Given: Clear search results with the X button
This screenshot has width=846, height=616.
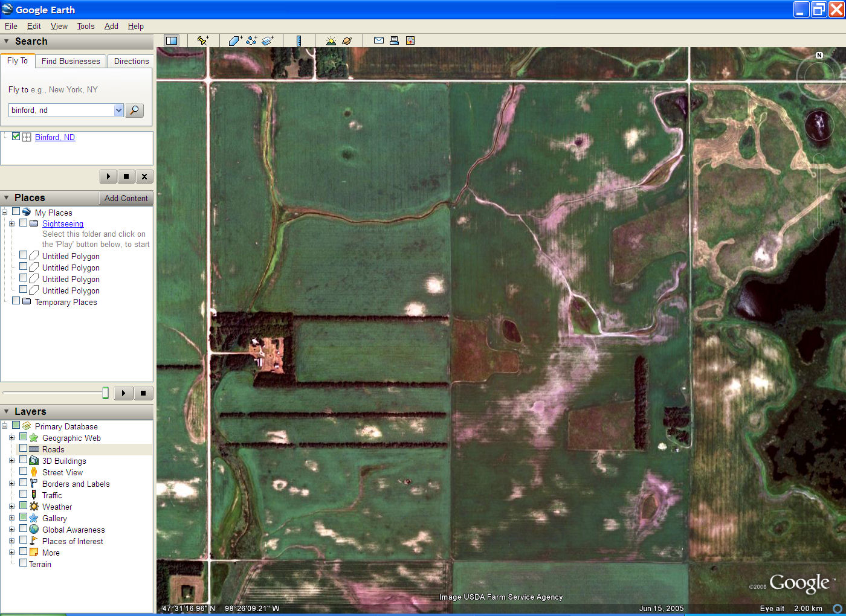Looking at the screenshot, I should pos(144,176).
